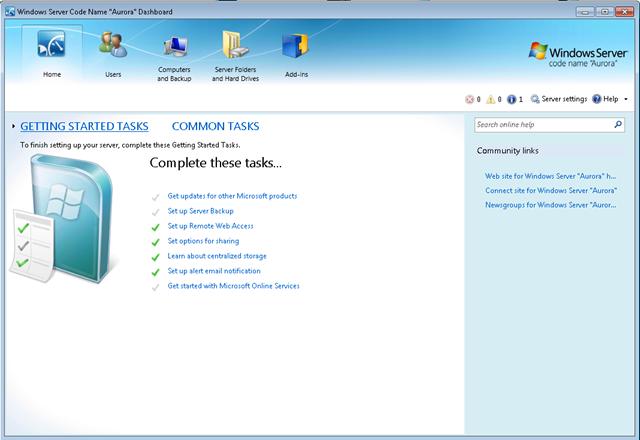Open Connect site for Windows Server Aurora
The width and height of the screenshot is (640, 440).
[x=551, y=190]
